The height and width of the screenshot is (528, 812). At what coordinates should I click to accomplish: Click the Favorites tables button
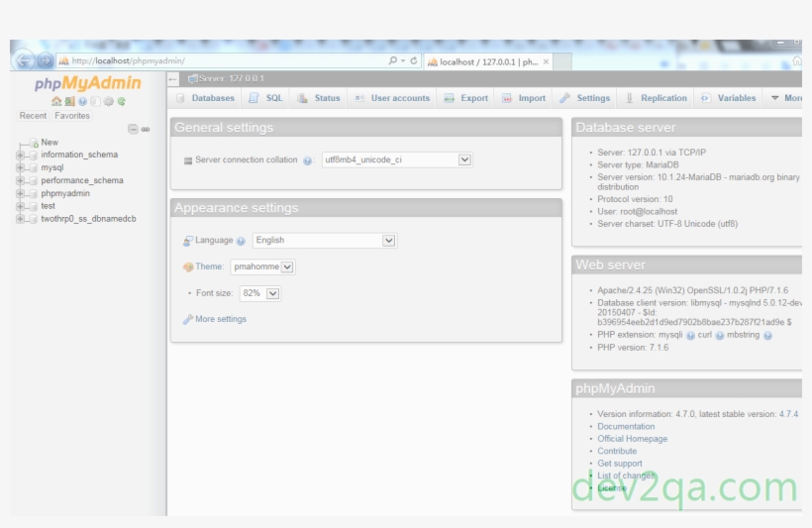(72, 116)
